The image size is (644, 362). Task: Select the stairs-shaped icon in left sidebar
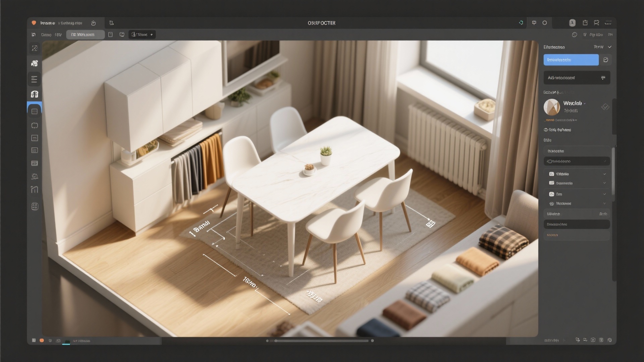(34, 190)
